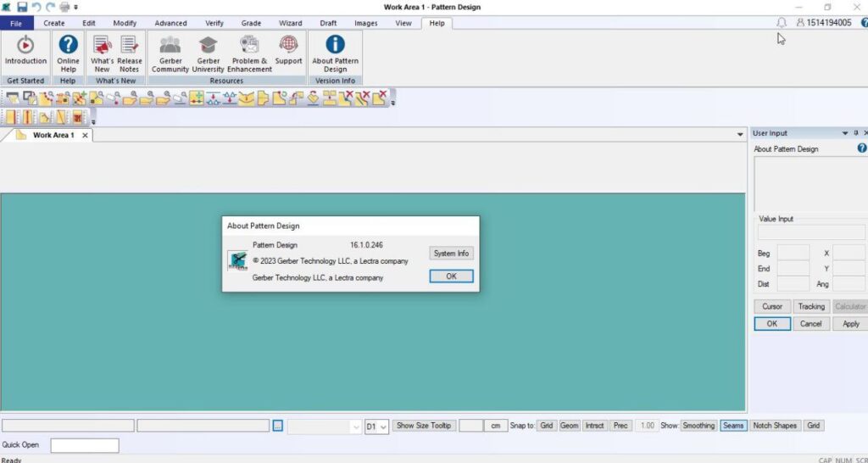Image resolution: width=868 pixels, height=463 pixels.
Task: Click the Introduction icon in Get Started
Action: click(25, 45)
